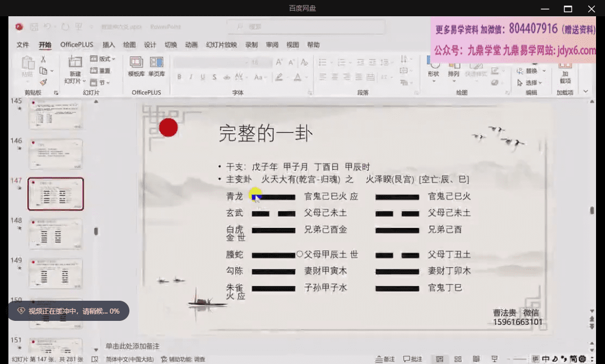Start slideshow from status bar icon

click(494, 359)
